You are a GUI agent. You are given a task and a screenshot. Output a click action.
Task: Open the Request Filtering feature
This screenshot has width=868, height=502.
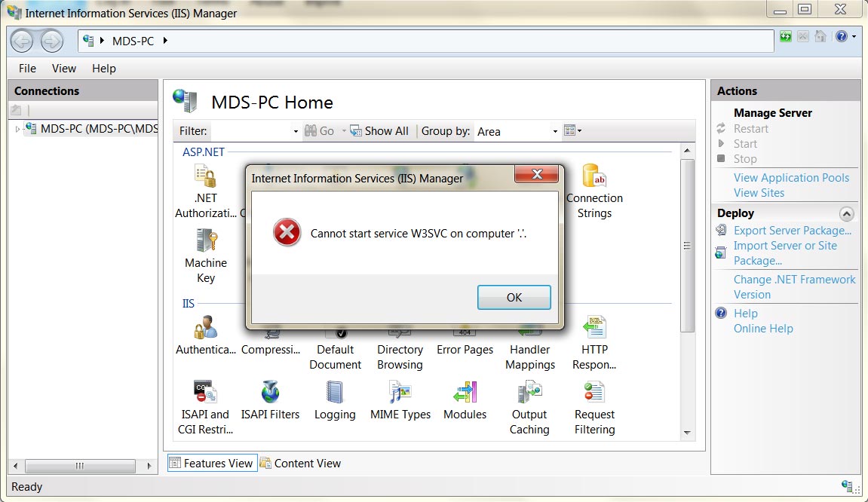(594, 407)
